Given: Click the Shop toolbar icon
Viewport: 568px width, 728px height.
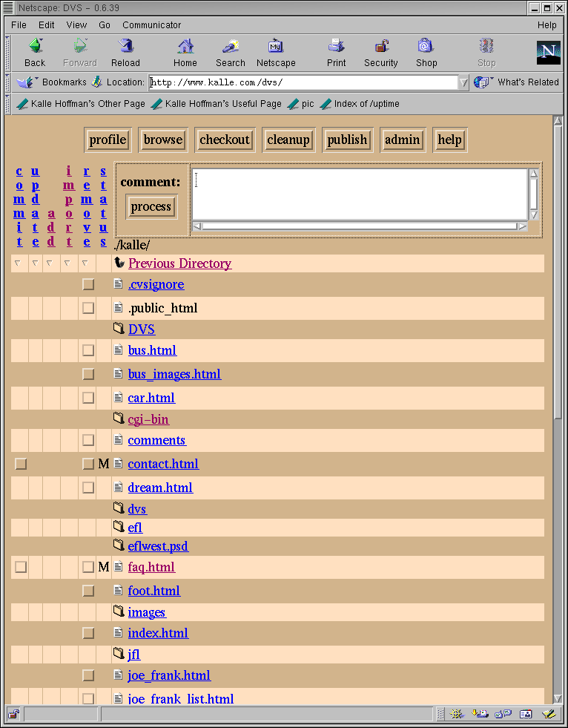Looking at the screenshot, I should pos(426,46).
